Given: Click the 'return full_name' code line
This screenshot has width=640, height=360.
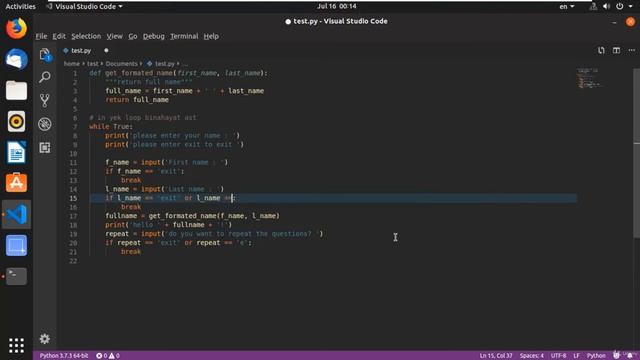Looking at the screenshot, I should [x=137, y=100].
